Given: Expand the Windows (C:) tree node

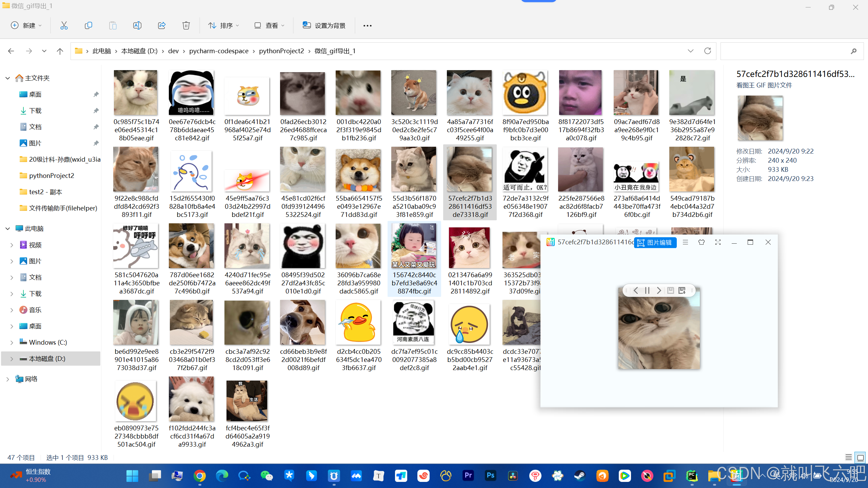Looking at the screenshot, I should coord(12,342).
